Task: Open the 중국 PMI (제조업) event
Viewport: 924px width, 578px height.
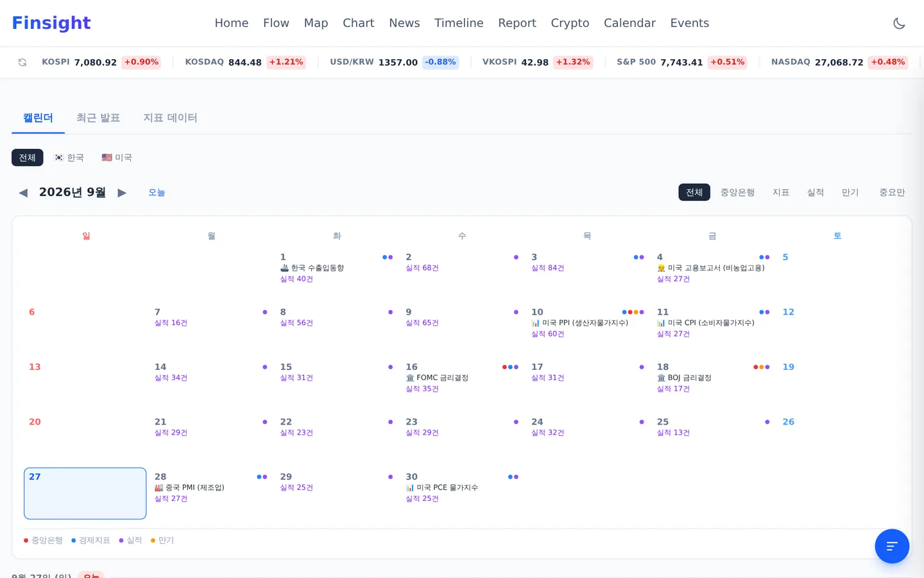Action: 189,488
